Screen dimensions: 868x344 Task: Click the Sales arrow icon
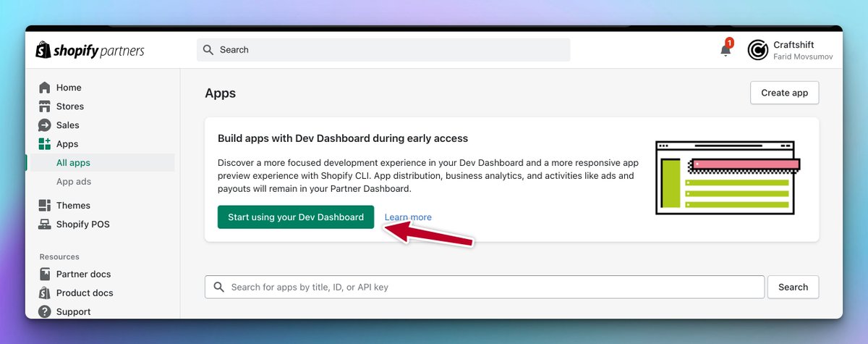[x=45, y=125]
